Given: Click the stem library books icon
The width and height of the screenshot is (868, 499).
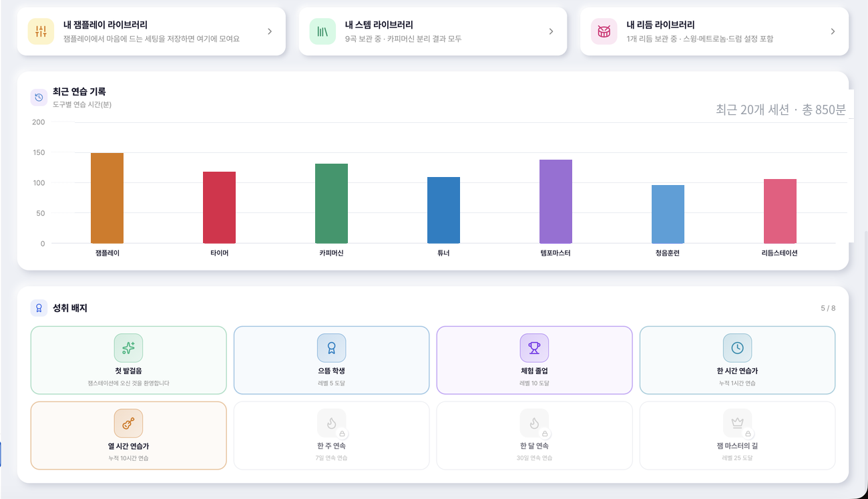Looking at the screenshot, I should coord(322,31).
